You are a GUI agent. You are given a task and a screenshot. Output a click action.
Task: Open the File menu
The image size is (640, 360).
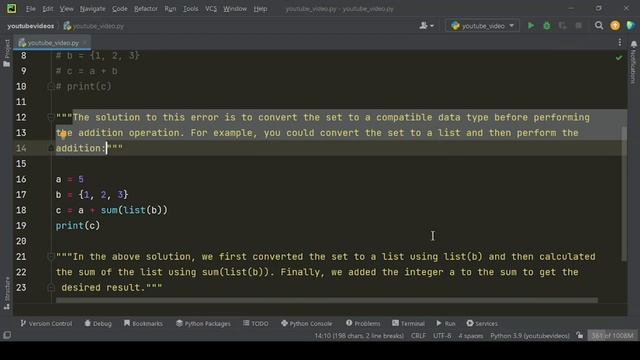pyautogui.click(x=31, y=9)
